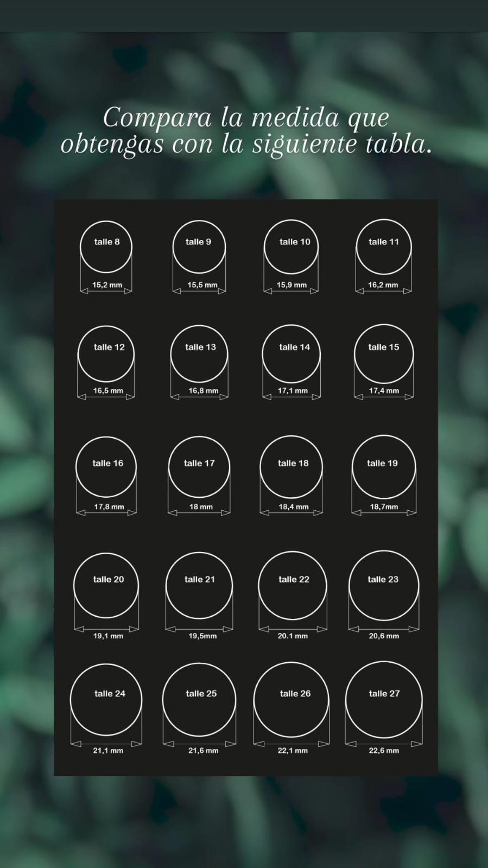Tap the talle 8 ring circle
The width and height of the screenshot is (488, 868).
[106, 246]
